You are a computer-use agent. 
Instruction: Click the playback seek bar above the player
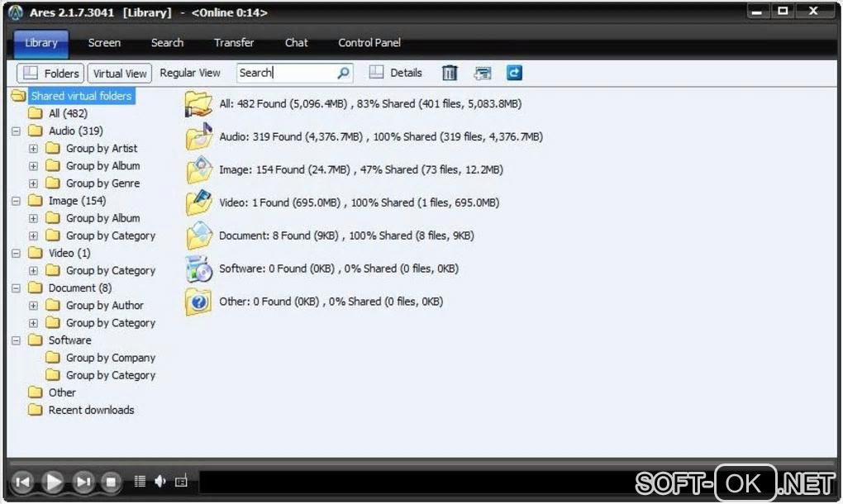(422, 462)
